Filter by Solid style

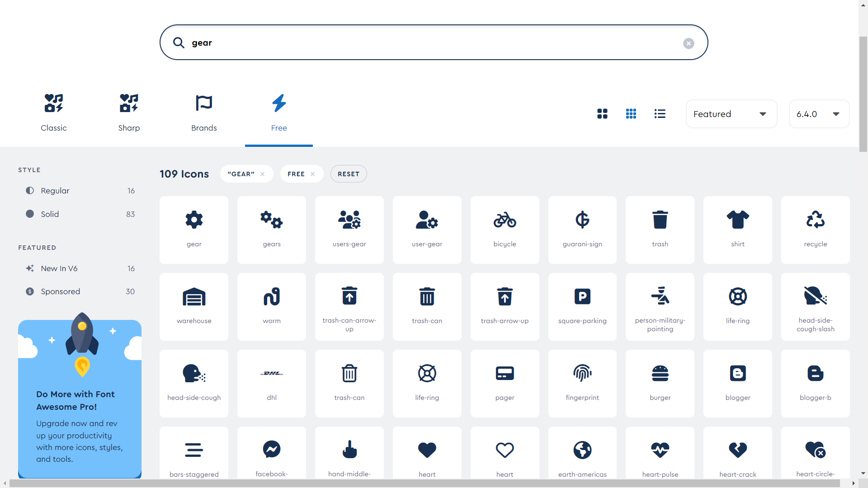click(50, 214)
